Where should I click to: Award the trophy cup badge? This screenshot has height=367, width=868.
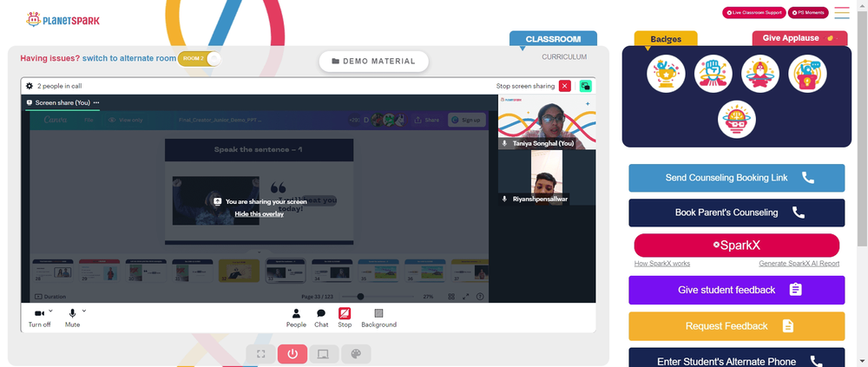(666, 74)
